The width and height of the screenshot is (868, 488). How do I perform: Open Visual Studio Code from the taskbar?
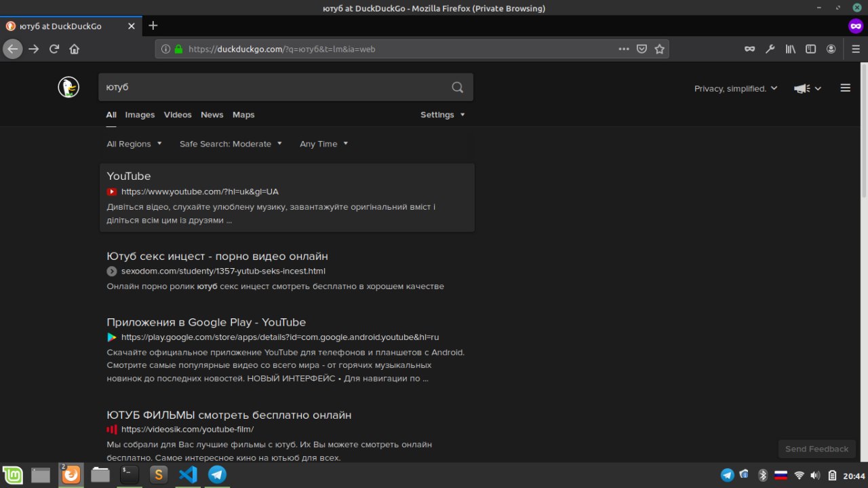point(188,475)
